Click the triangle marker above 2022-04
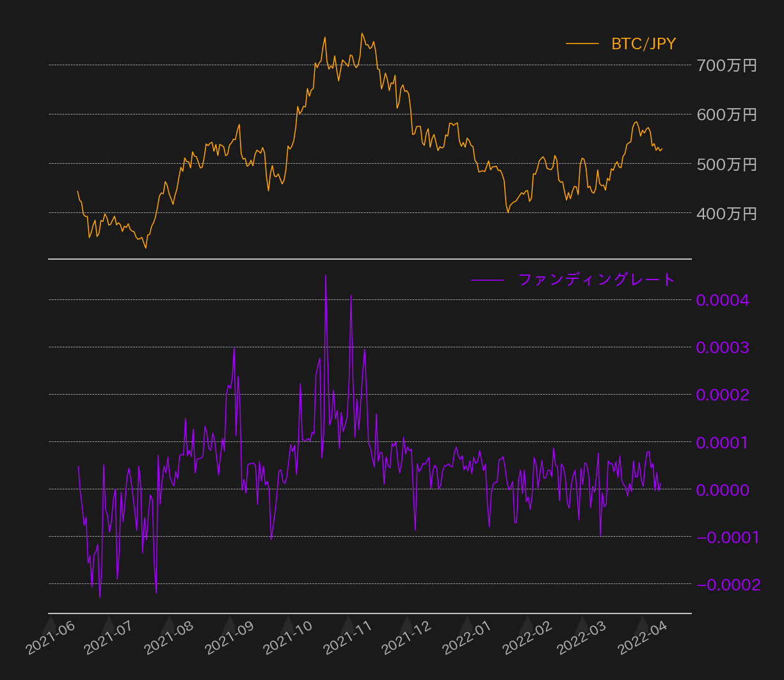This screenshot has height=680, width=784. (x=643, y=627)
